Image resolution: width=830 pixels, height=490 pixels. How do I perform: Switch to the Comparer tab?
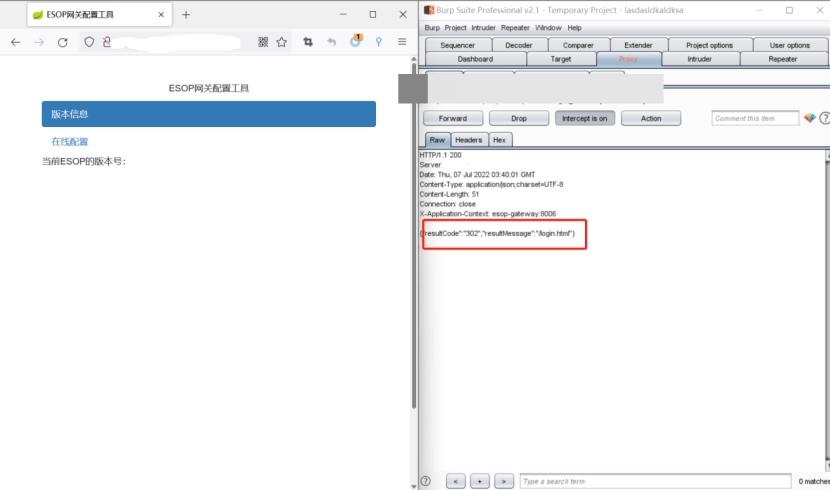click(x=578, y=45)
